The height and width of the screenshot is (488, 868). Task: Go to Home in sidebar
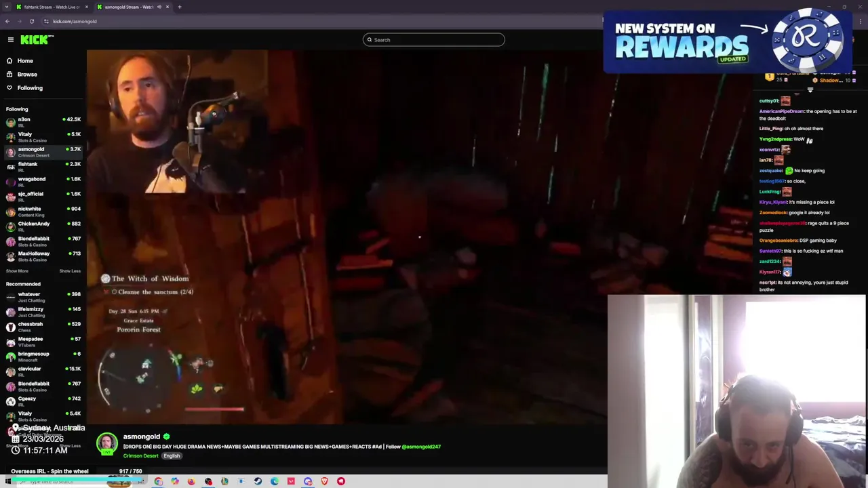tap(25, 61)
